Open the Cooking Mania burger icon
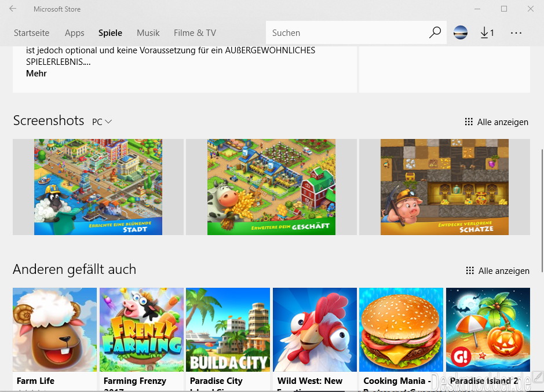Image resolution: width=544 pixels, height=392 pixels. (401, 329)
